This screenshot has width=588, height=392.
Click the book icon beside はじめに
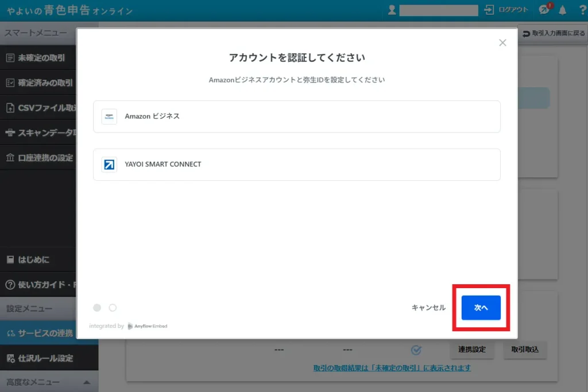point(10,259)
